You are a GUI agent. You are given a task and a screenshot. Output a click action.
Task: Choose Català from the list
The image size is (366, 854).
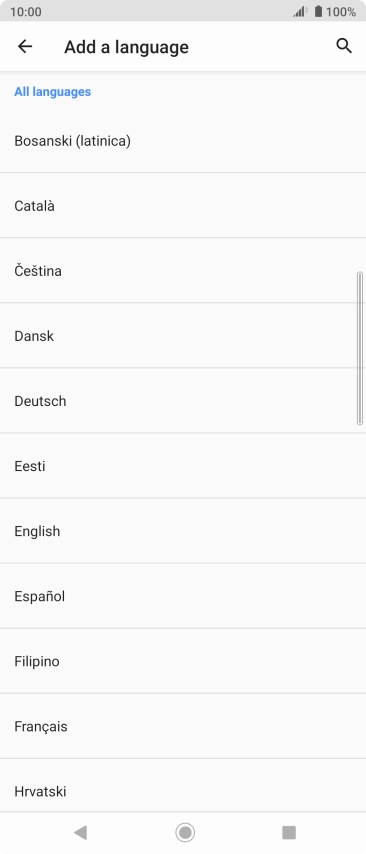click(x=183, y=205)
